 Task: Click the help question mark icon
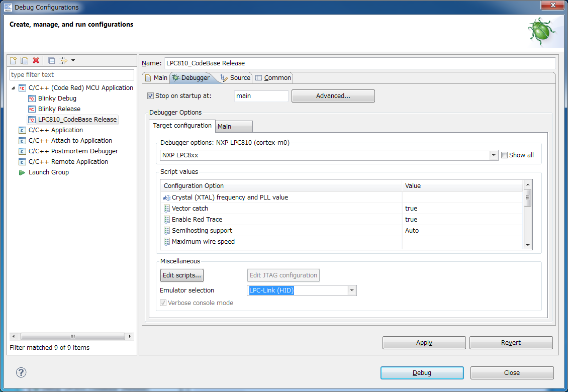21,372
